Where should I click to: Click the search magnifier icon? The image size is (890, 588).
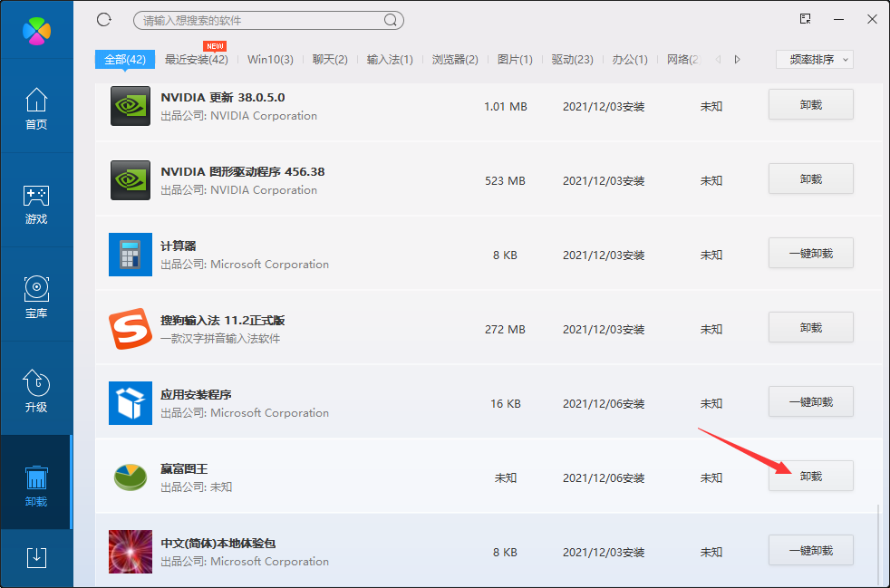390,21
